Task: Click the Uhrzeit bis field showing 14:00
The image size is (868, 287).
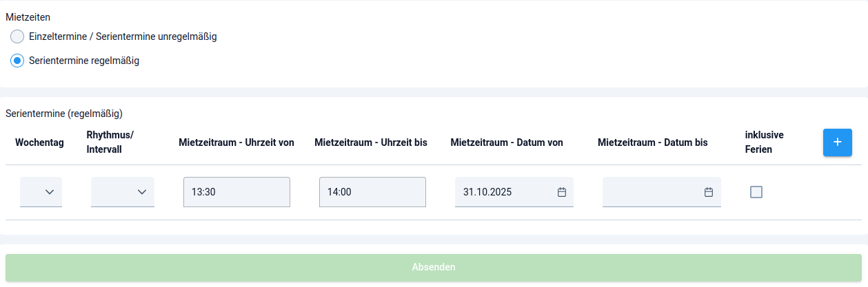Action: pos(372,192)
